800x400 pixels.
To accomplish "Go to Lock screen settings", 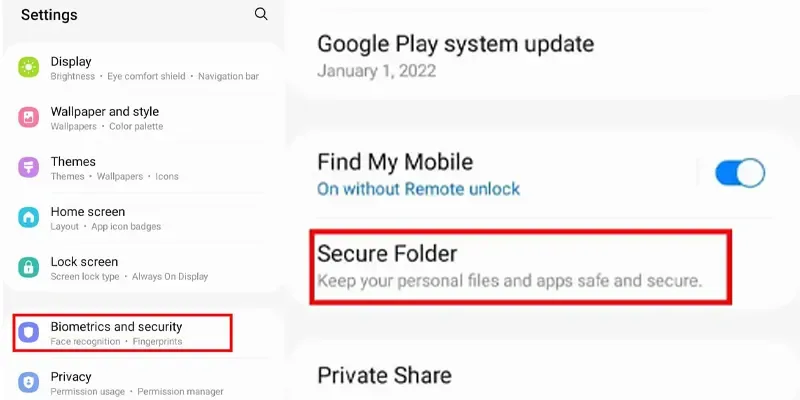I will pyautogui.click(x=143, y=268).
